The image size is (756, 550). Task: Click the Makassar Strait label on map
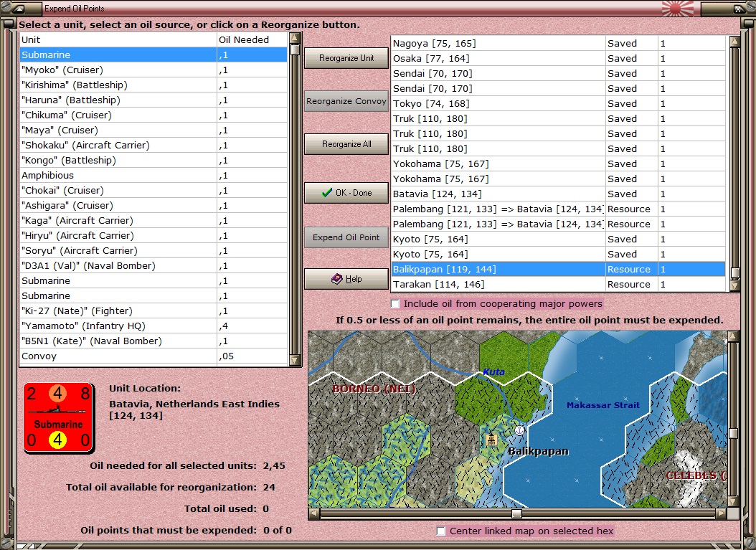tap(603, 405)
